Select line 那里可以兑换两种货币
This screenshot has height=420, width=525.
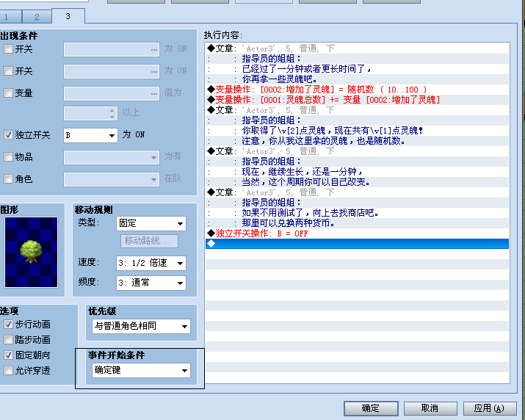[x=358, y=223]
